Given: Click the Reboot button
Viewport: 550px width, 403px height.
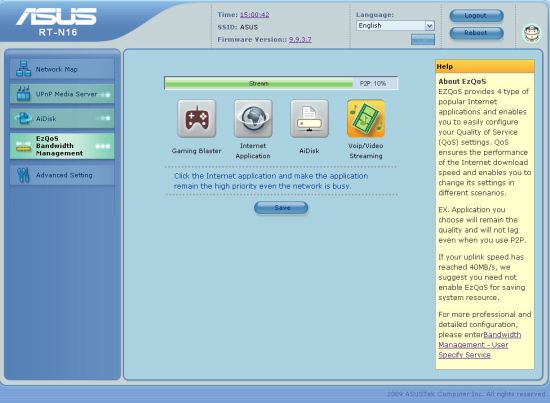Looking at the screenshot, I should pos(476,33).
